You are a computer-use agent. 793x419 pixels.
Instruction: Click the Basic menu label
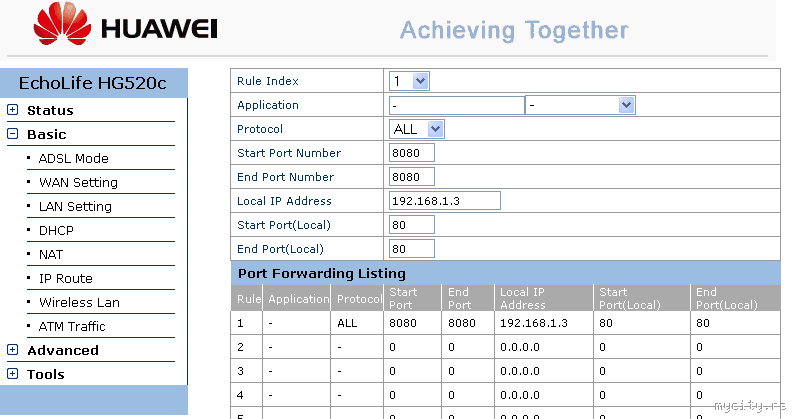[x=47, y=134]
